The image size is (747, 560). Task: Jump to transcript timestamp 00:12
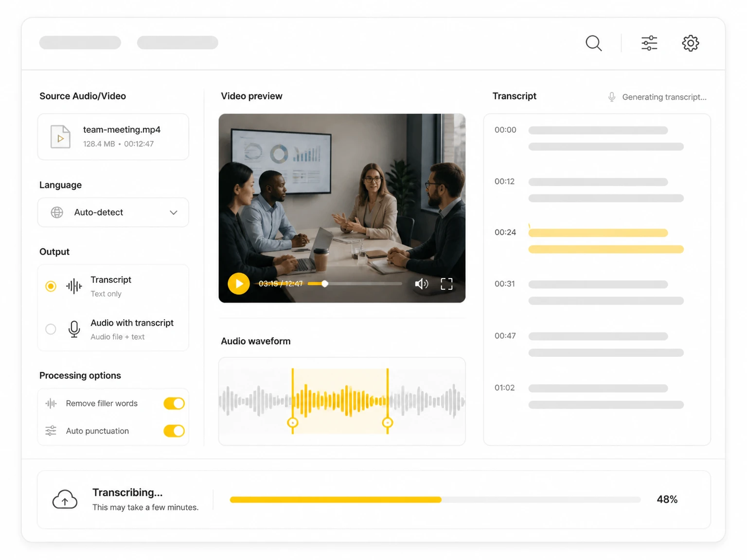[x=504, y=181]
